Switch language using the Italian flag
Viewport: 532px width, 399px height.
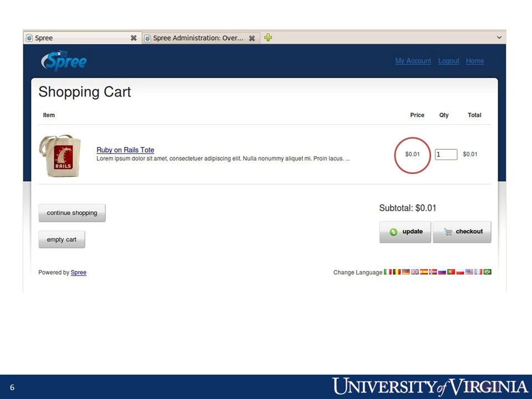pos(388,272)
